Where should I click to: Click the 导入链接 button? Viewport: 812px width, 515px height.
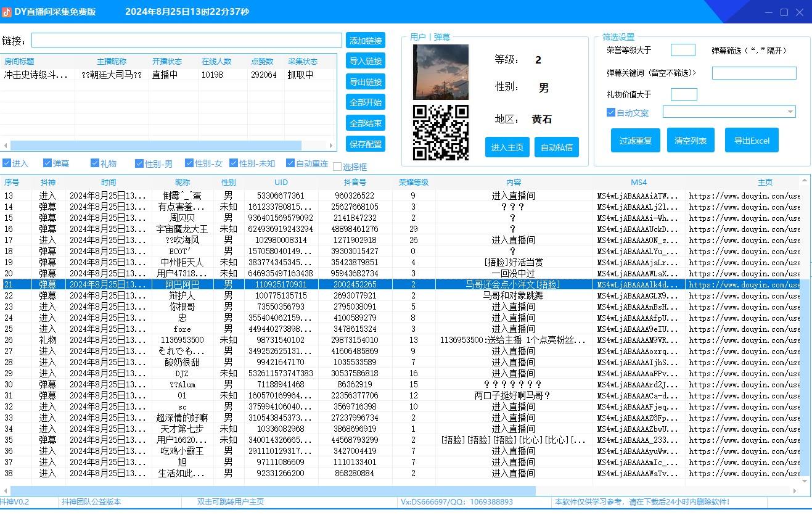pyautogui.click(x=365, y=60)
